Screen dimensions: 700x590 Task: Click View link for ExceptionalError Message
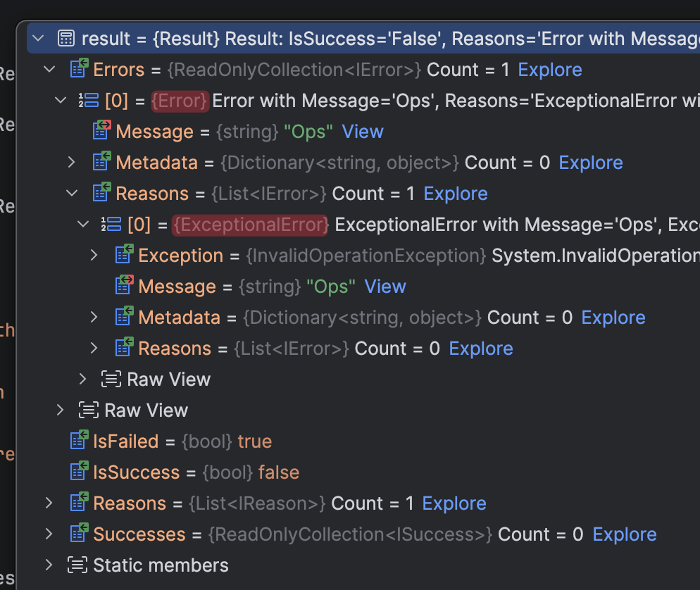click(x=385, y=287)
